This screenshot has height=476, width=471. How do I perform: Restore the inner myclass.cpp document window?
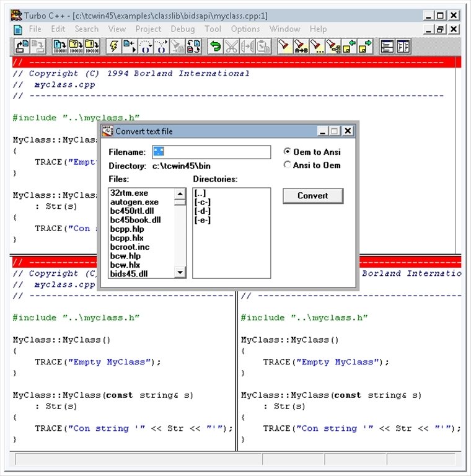point(440,30)
